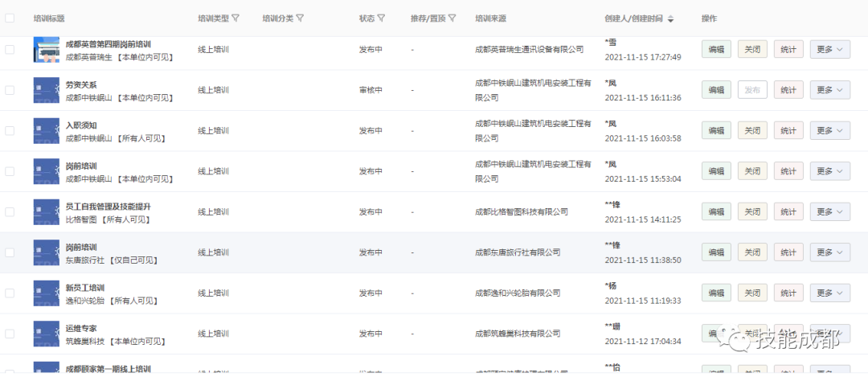Click the filter icon beside 培训分类 header
868x377 pixels.
(x=300, y=18)
